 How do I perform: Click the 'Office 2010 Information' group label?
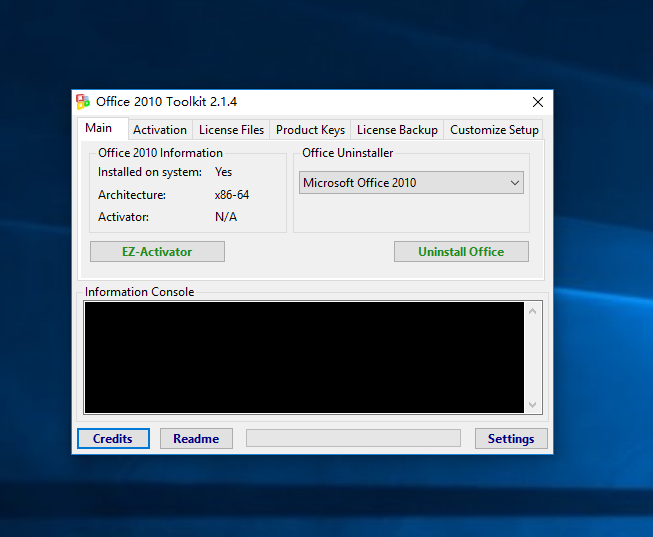click(160, 153)
